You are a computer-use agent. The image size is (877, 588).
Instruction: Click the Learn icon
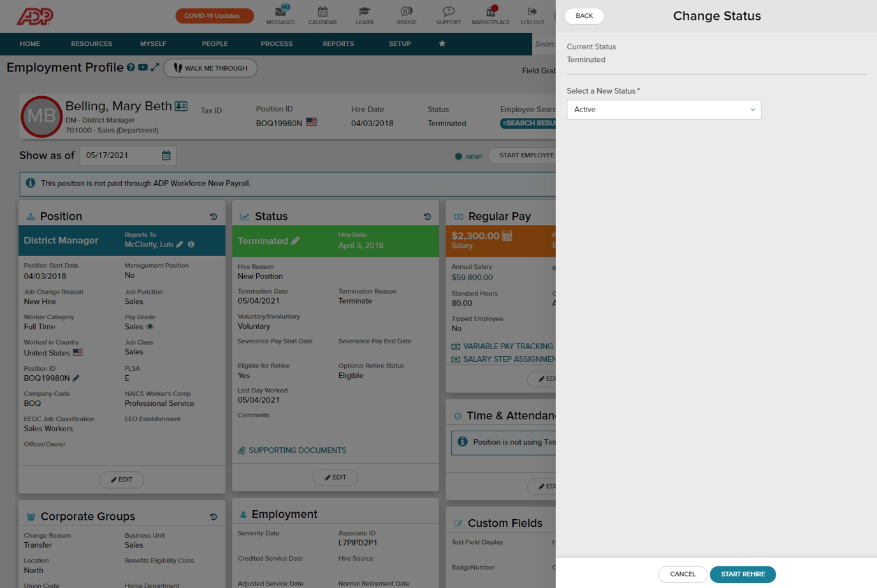364,13
